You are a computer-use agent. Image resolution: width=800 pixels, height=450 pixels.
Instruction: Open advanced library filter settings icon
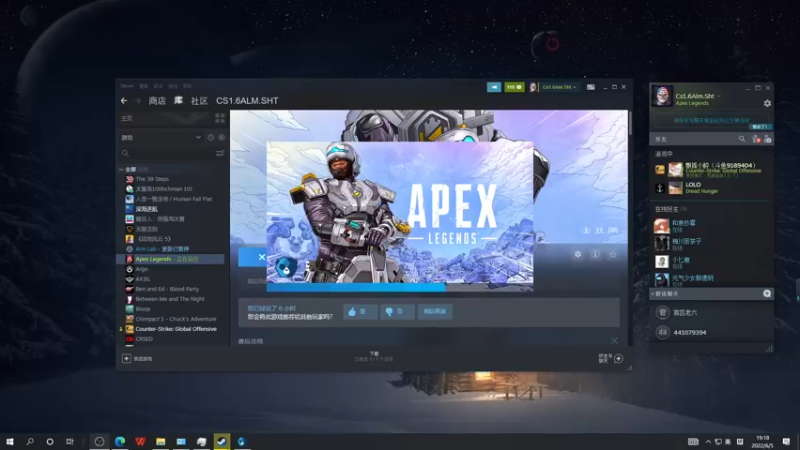(x=220, y=153)
